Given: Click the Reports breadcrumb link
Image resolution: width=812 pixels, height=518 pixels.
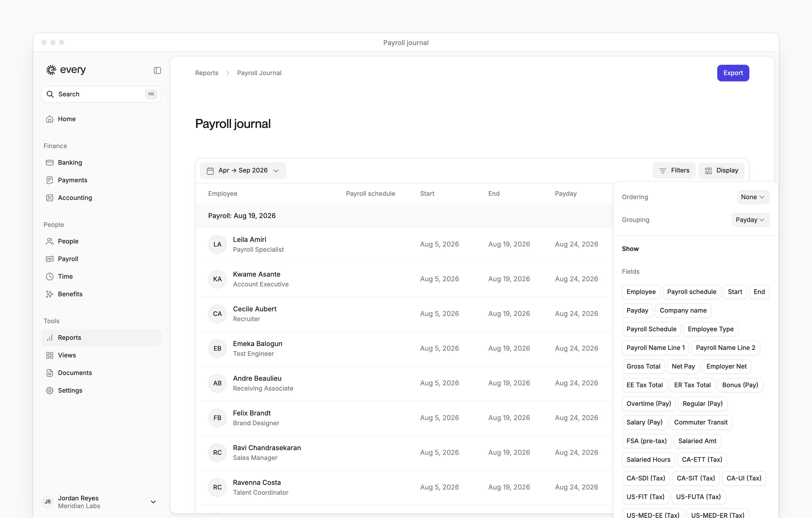Looking at the screenshot, I should pyautogui.click(x=207, y=73).
